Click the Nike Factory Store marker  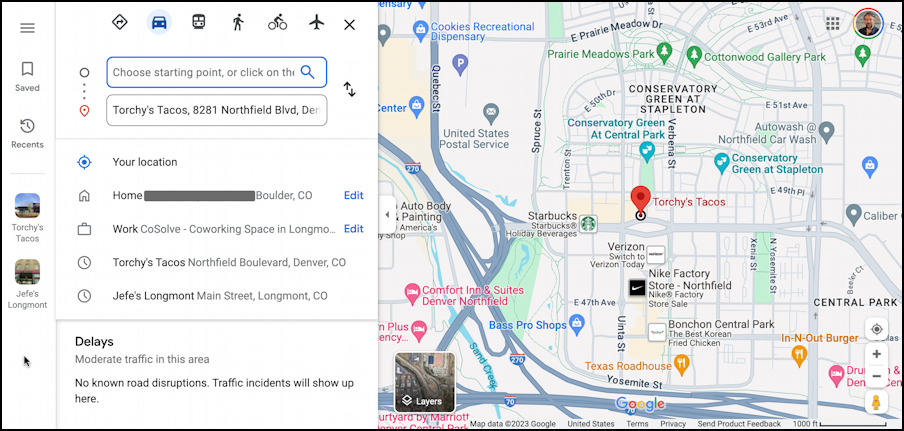[636, 288]
